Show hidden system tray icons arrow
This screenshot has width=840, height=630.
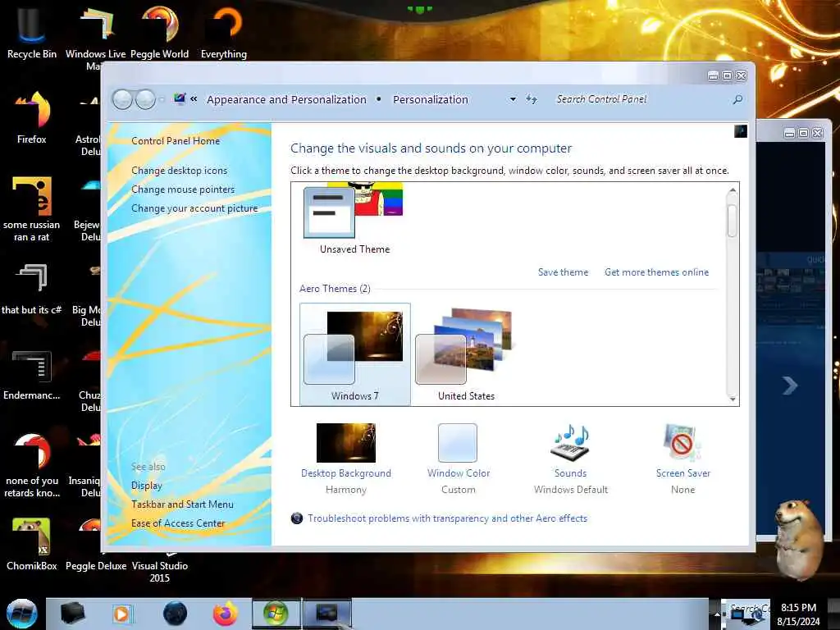click(716, 614)
